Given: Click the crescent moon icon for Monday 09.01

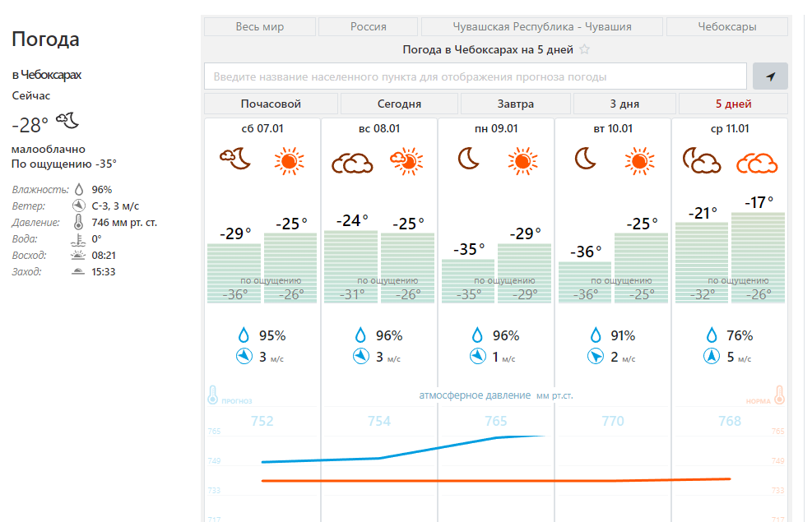Looking at the screenshot, I should (x=468, y=158).
